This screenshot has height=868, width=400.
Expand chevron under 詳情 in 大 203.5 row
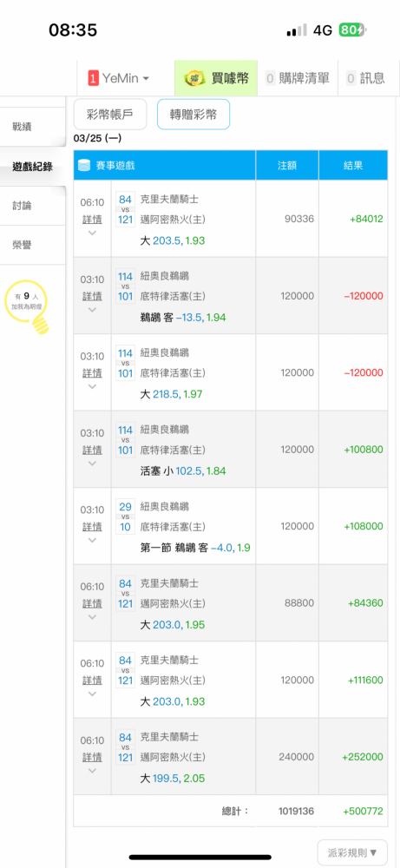92,233
